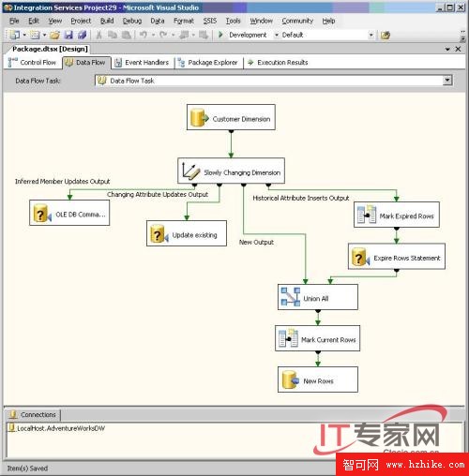Click the Navigate Backward toolbar icon

[x=184, y=35]
